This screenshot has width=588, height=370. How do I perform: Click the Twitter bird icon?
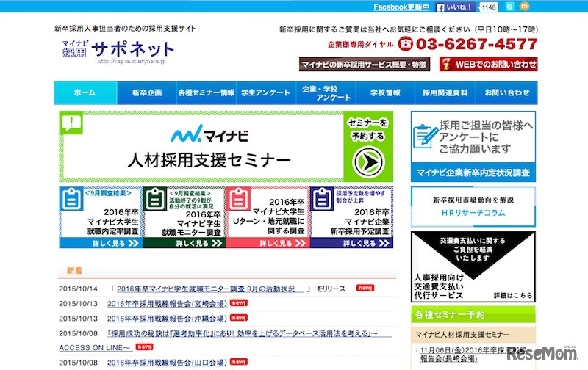(509, 7)
